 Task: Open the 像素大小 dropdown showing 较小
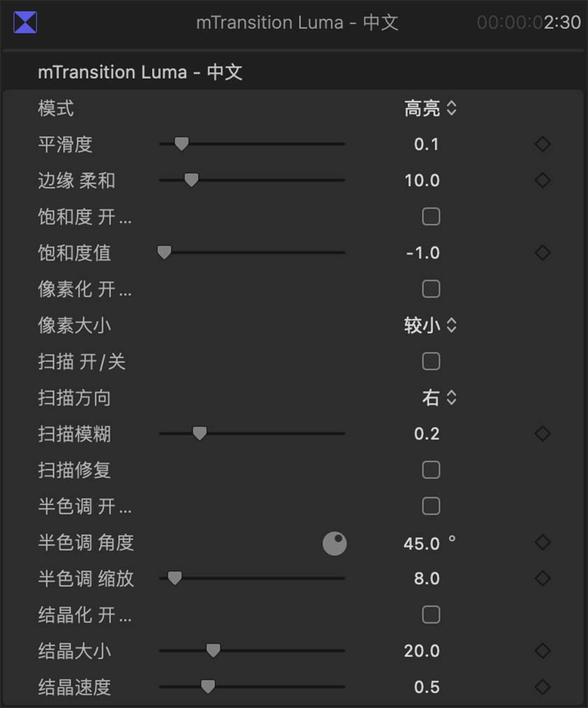(x=430, y=326)
